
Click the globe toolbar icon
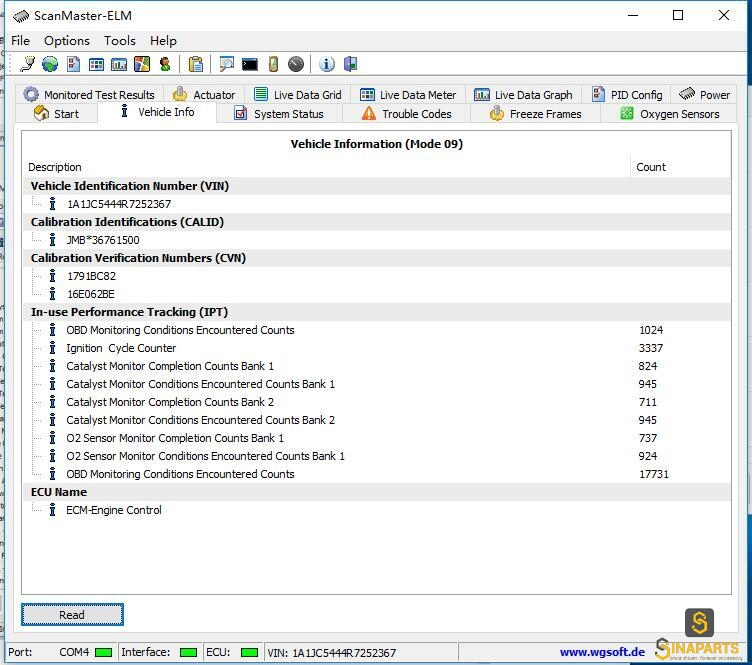50,64
